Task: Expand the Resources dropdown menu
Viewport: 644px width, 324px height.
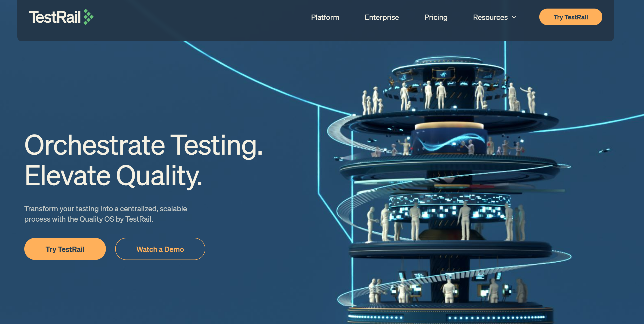Action: pos(494,17)
